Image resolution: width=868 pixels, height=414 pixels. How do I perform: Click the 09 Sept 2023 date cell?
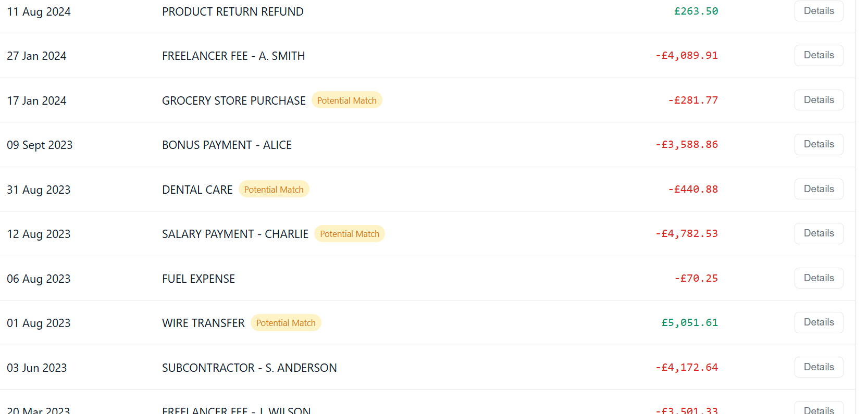pos(40,145)
